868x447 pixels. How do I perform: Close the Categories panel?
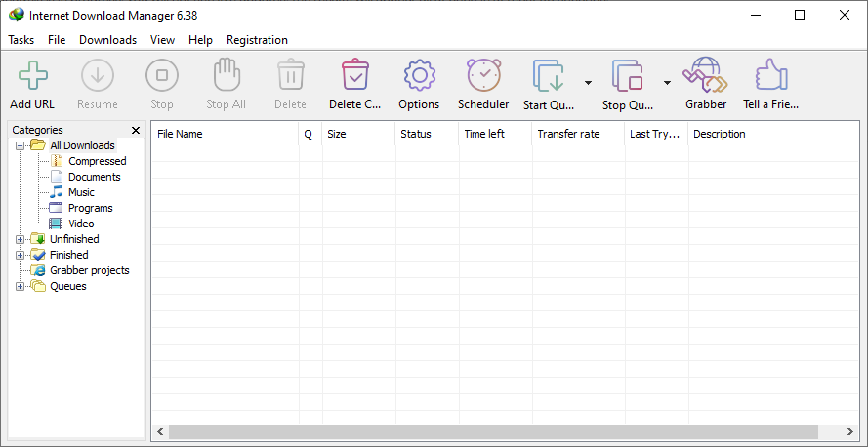pyautogui.click(x=136, y=130)
